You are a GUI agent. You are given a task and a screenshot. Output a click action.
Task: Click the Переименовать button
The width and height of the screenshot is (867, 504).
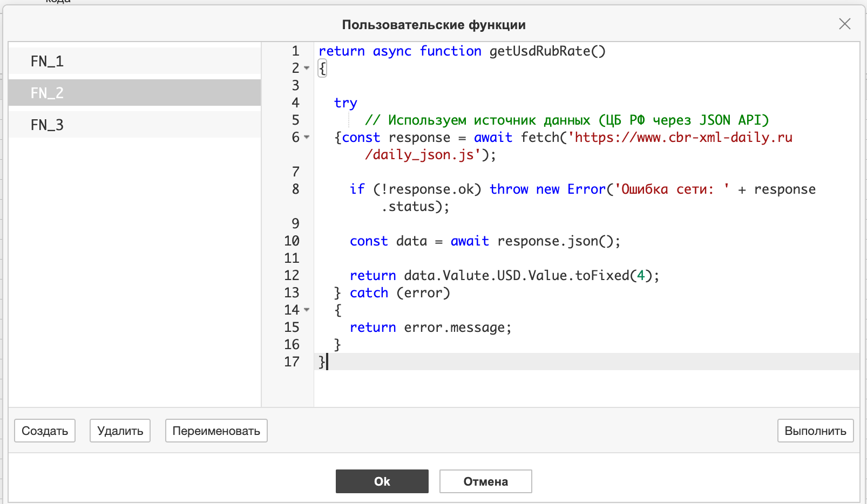[x=216, y=431]
